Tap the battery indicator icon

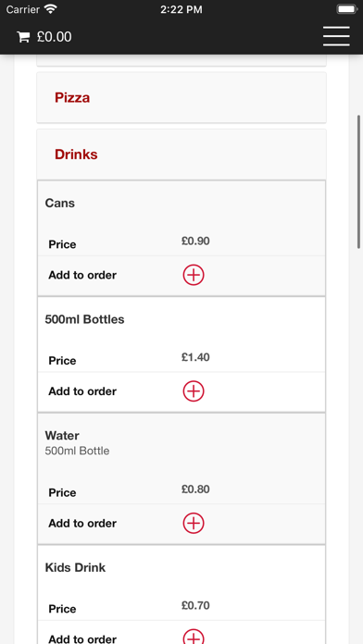pos(347,9)
